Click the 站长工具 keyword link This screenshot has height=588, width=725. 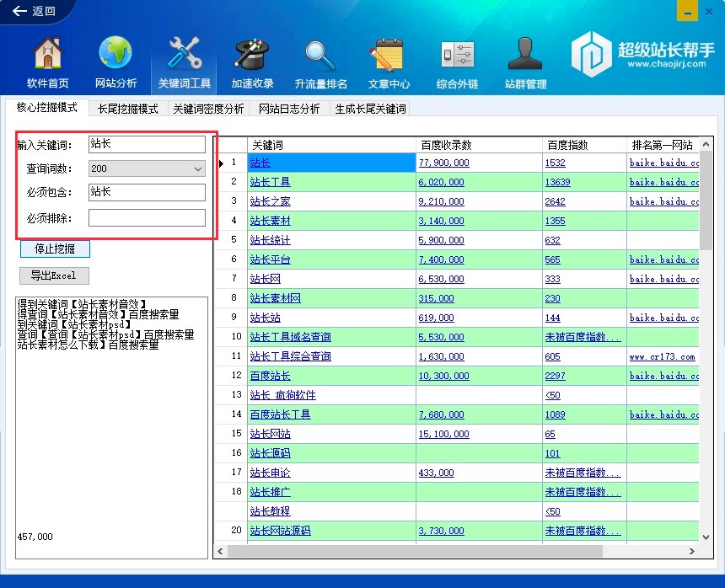point(270,182)
